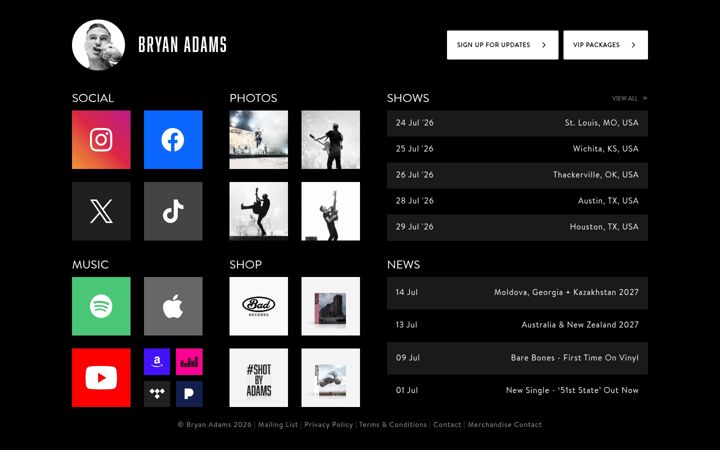Select the 26 Jul '26 Thackerville show
Image resolution: width=720 pixels, height=450 pixels.
point(518,175)
